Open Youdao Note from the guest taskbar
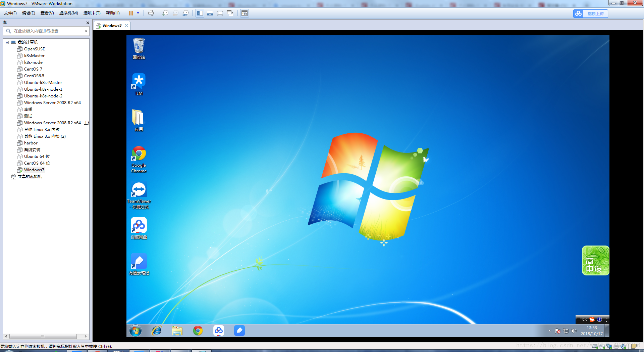The width and height of the screenshot is (644, 352). click(239, 331)
